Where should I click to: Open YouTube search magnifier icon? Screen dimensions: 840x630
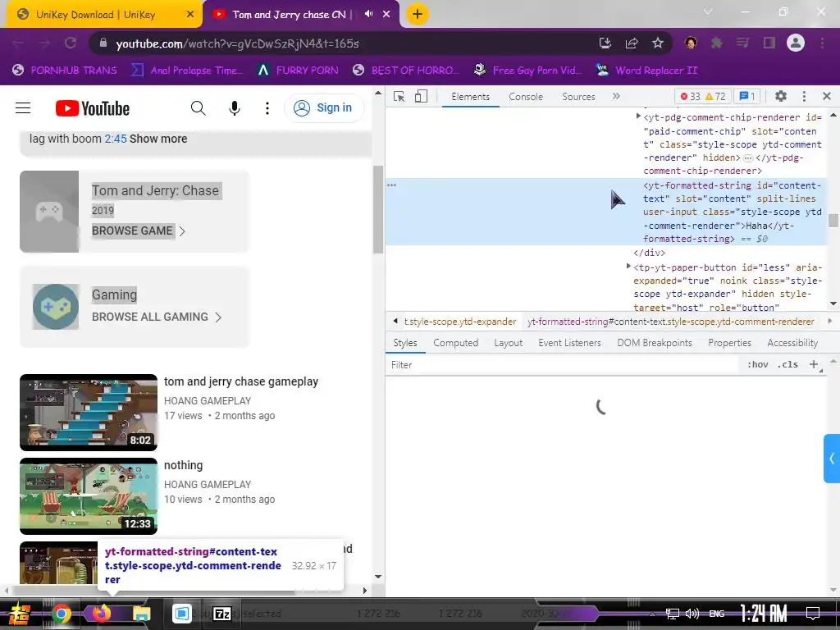tap(199, 108)
